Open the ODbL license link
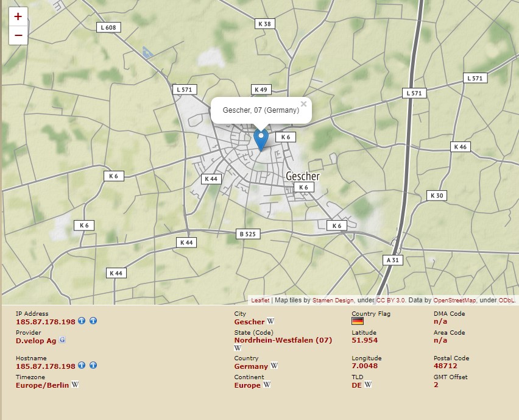This screenshot has width=519, height=420. (x=507, y=301)
